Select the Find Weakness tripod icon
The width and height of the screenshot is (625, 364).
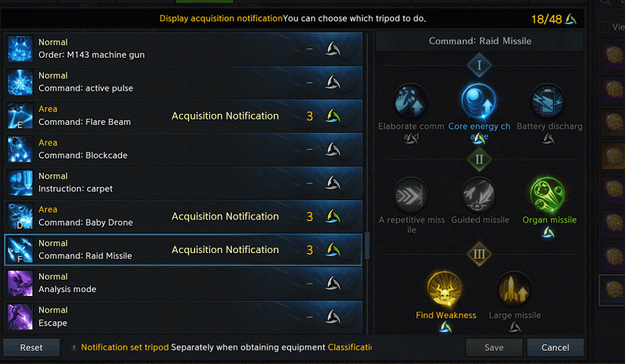pos(445,290)
